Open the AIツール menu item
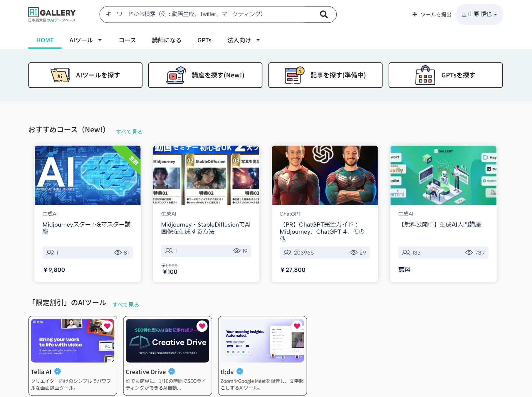This screenshot has width=532, height=397. pyautogui.click(x=81, y=40)
